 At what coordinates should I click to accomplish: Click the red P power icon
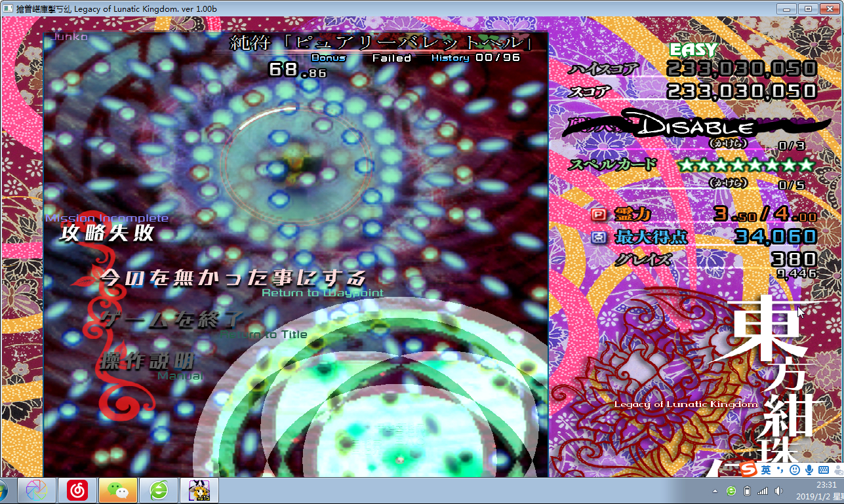(599, 214)
